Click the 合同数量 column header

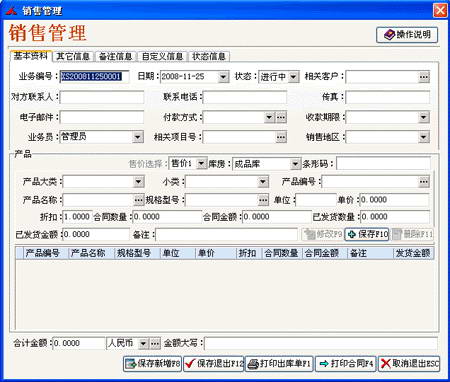coord(282,253)
